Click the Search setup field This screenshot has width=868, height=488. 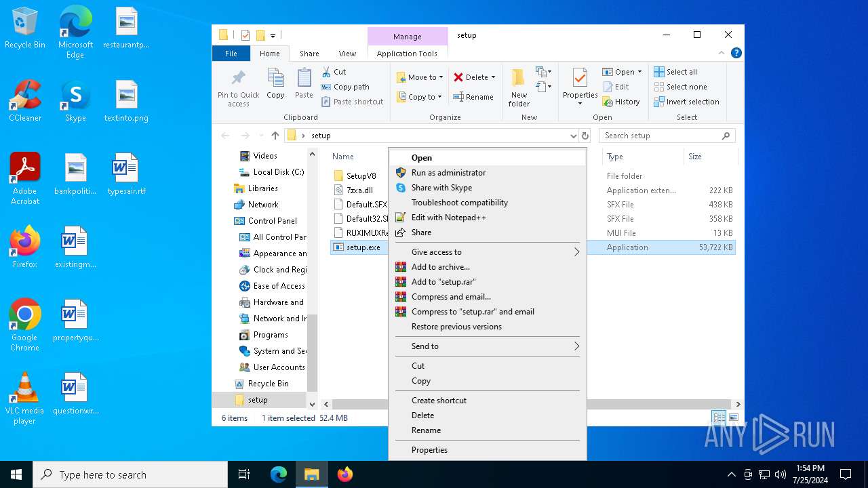click(667, 136)
